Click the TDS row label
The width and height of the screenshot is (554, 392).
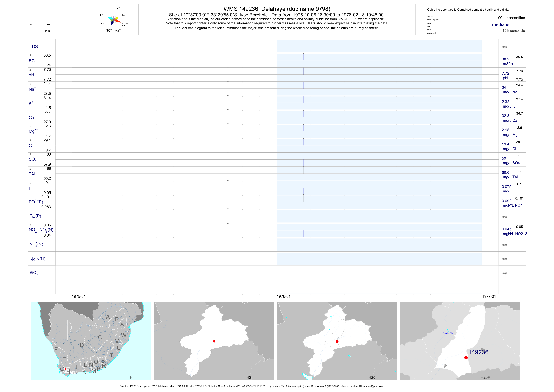[34, 47]
